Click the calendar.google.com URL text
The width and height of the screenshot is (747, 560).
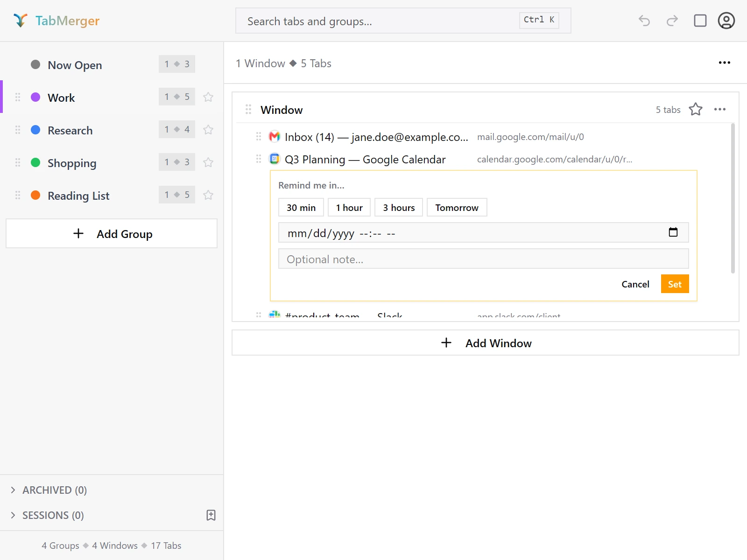click(x=555, y=159)
